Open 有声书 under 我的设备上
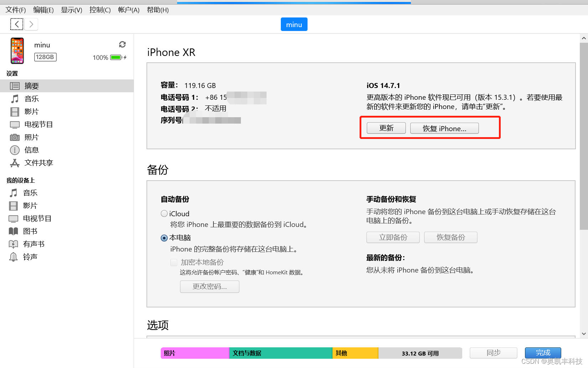Image resolution: width=588 pixels, height=368 pixels. 34,244
